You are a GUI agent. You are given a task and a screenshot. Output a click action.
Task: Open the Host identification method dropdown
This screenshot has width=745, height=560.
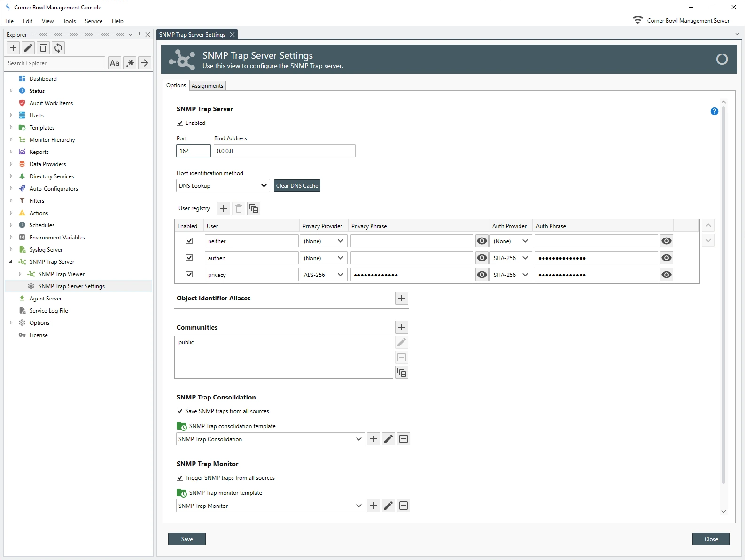(223, 186)
